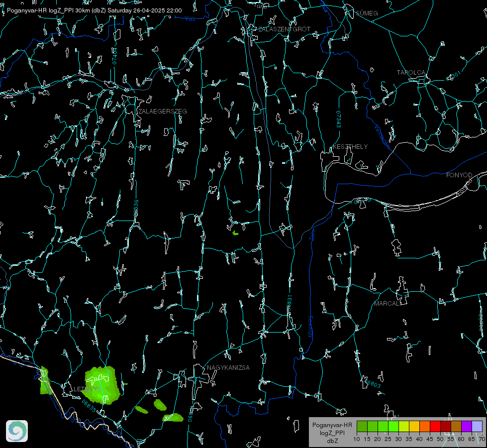
Task: Click the swirl logo icon in the corner
Action: (17, 431)
